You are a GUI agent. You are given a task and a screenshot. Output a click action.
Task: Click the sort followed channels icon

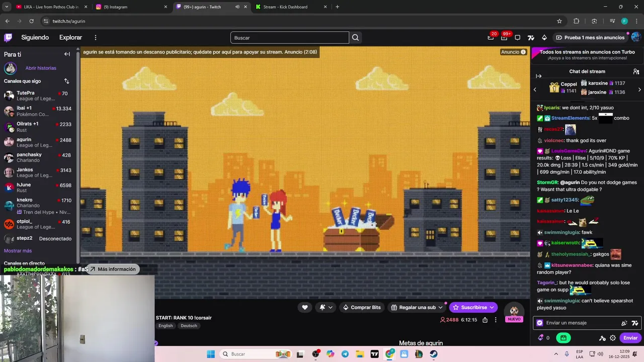(66, 81)
